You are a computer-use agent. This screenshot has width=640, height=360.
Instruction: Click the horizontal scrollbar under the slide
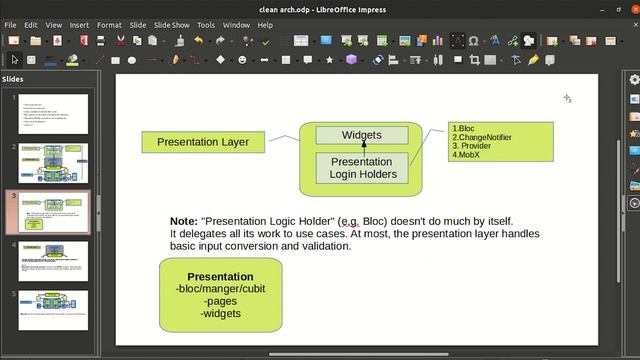(x=358, y=354)
